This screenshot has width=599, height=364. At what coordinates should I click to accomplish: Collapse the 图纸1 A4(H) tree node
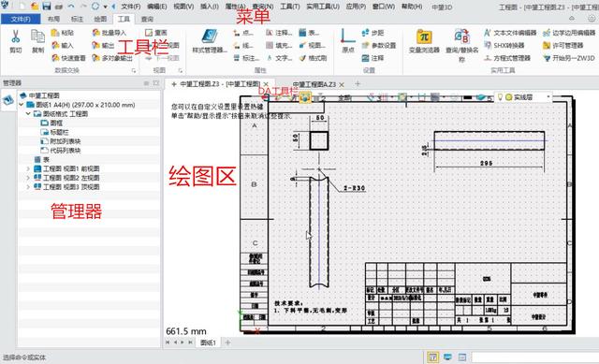22,105
